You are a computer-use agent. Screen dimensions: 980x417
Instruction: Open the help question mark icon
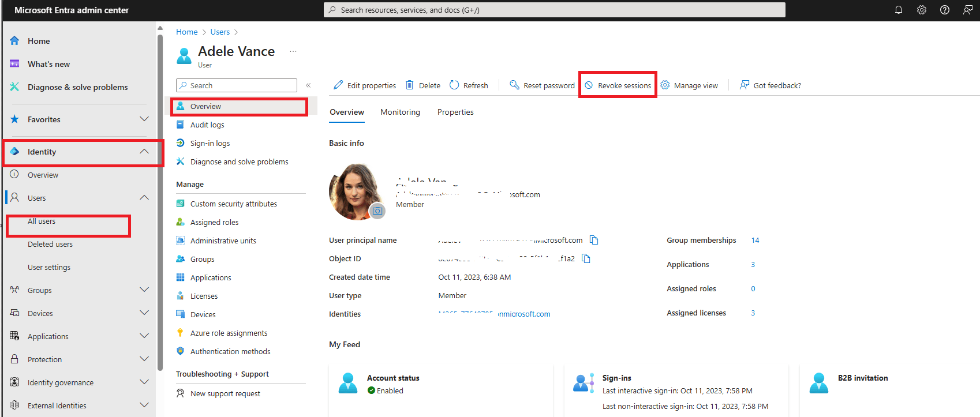click(945, 10)
